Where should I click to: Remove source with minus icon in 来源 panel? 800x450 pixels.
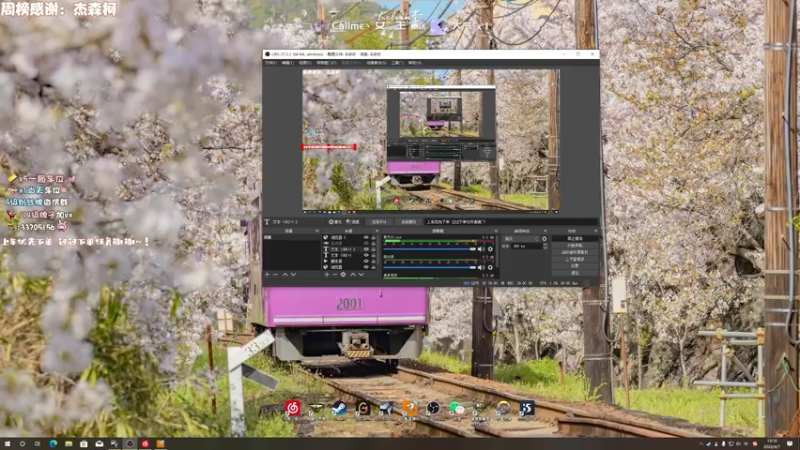coord(335,274)
